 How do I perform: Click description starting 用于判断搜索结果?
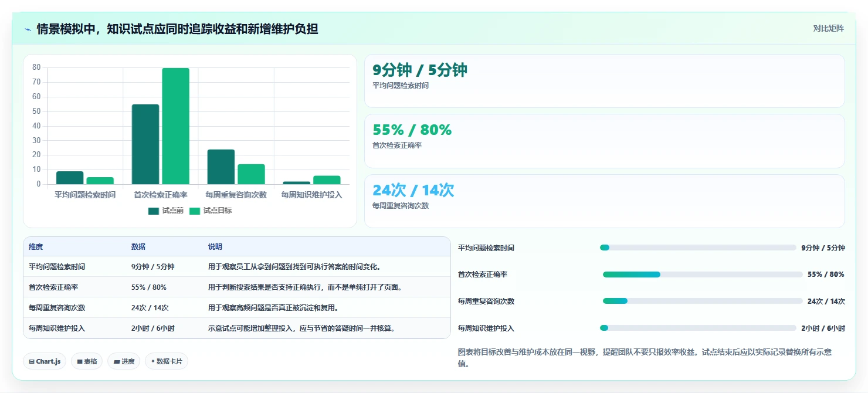pyautogui.click(x=305, y=287)
